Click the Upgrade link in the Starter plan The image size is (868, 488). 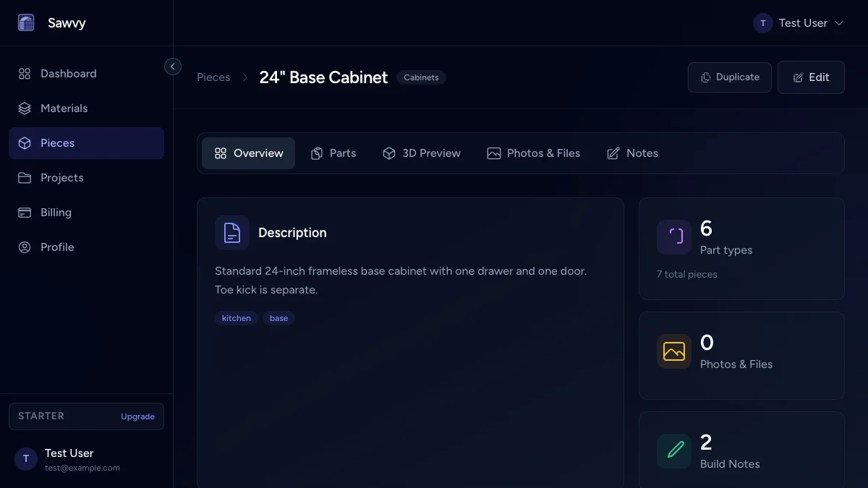[x=137, y=416]
